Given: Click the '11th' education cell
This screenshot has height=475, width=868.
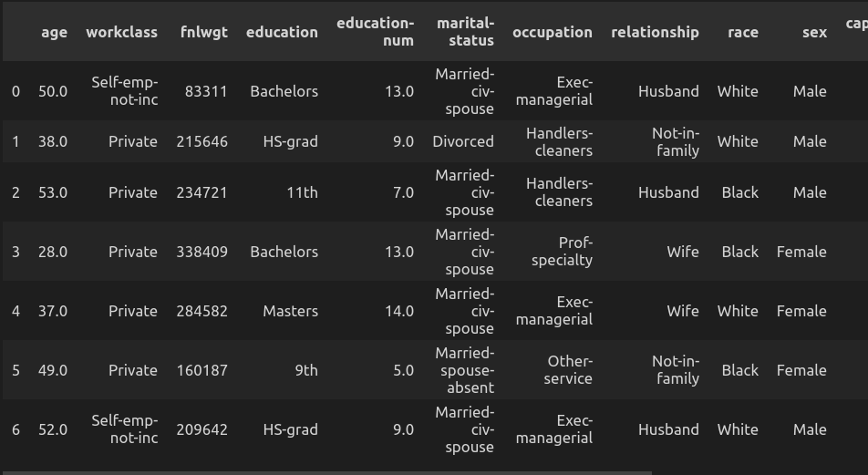Looking at the screenshot, I should click(x=302, y=192).
